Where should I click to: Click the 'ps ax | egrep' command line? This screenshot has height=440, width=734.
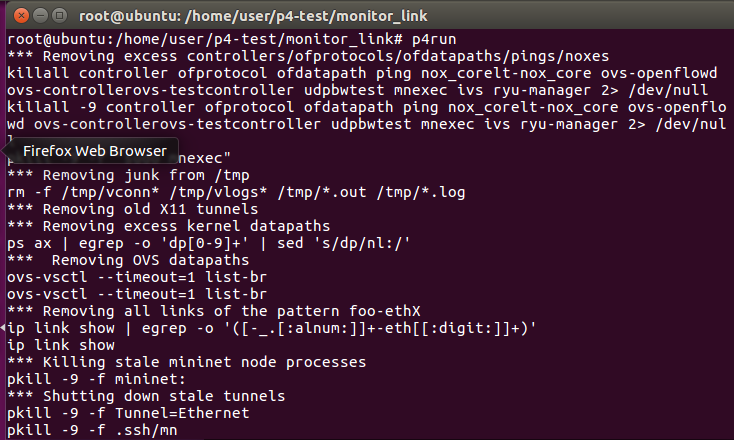209,243
